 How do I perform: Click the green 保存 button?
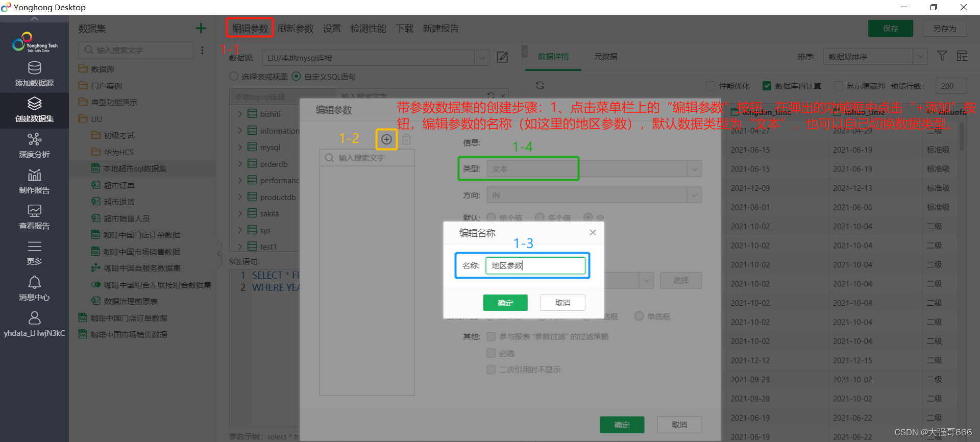click(891, 28)
